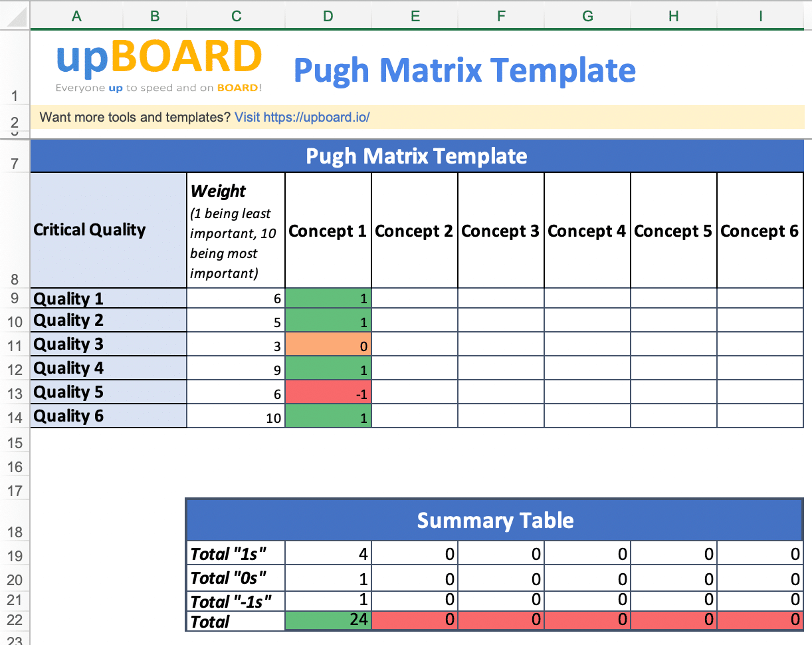Click the weight 5 cell for Quality 2
Viewport: 812px width, 645px height.
point(236,320)
